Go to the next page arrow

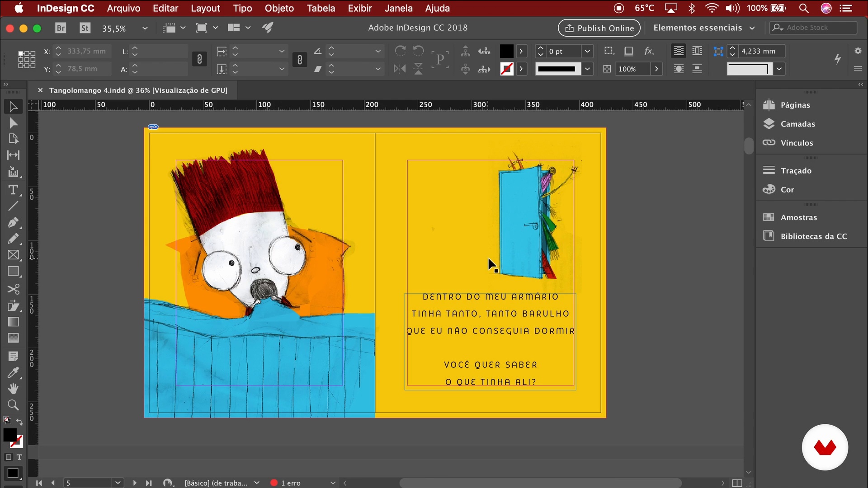click(134, 483)
